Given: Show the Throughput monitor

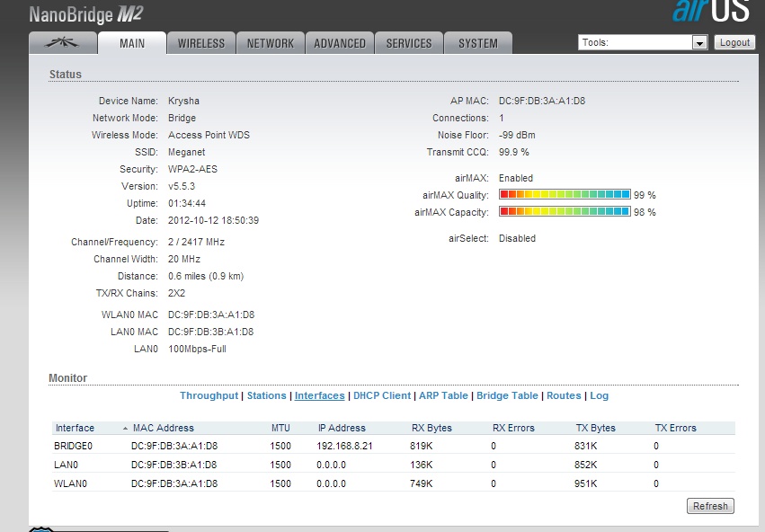Looking at the screenshot, I should 209,395.
